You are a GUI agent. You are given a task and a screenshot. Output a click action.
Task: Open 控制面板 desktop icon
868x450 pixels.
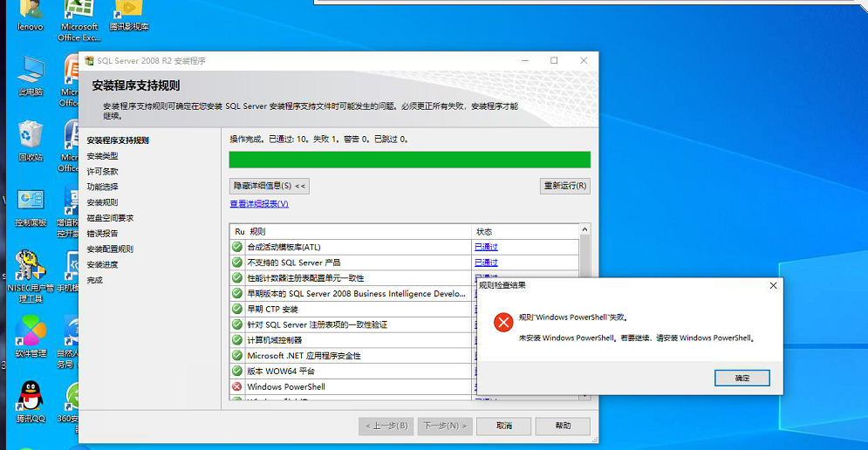[x=31, y=208]
